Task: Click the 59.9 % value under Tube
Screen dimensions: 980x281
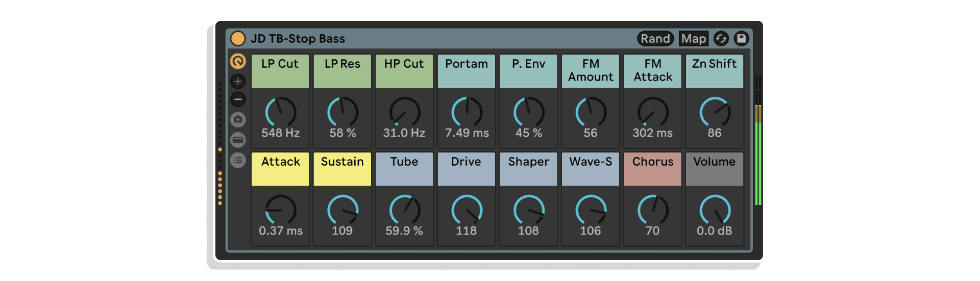Action: (x=404, y=231)
